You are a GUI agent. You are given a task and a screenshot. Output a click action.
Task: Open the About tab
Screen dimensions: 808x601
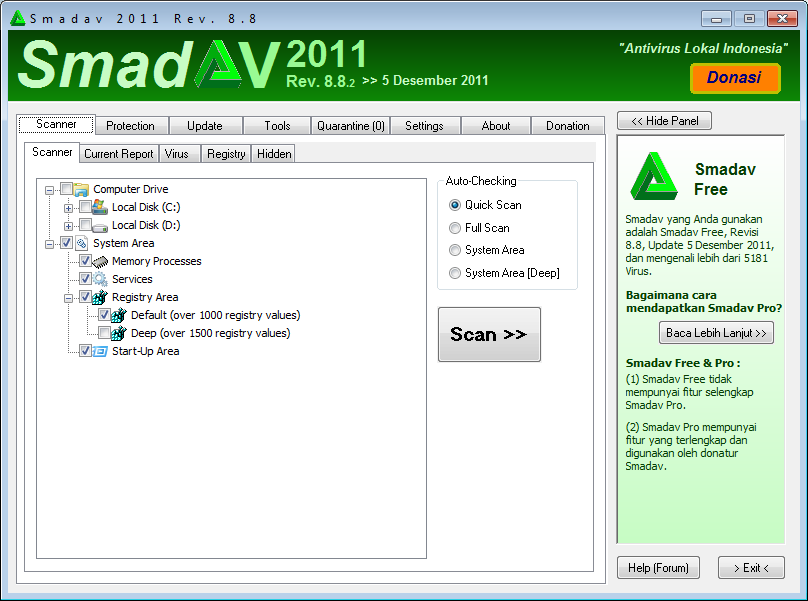tap(496, 126)
